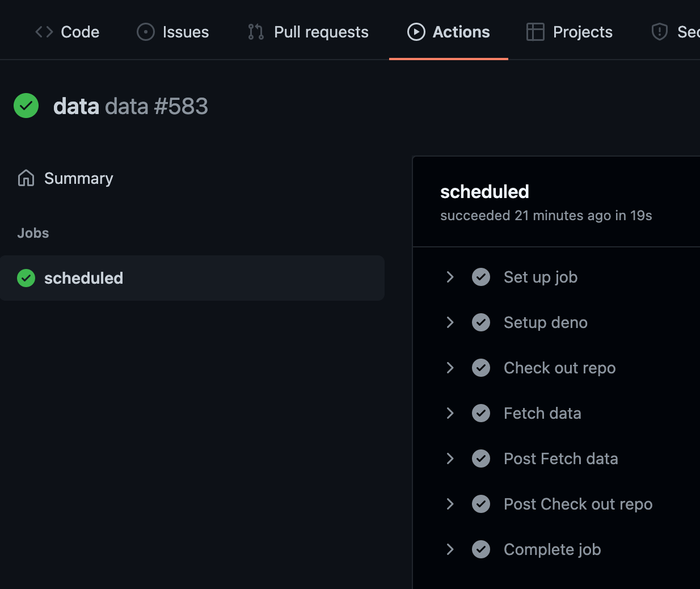Screen dimensions: 700x589
Task: Click the Security shield icon
Action: tap(660, 32)
